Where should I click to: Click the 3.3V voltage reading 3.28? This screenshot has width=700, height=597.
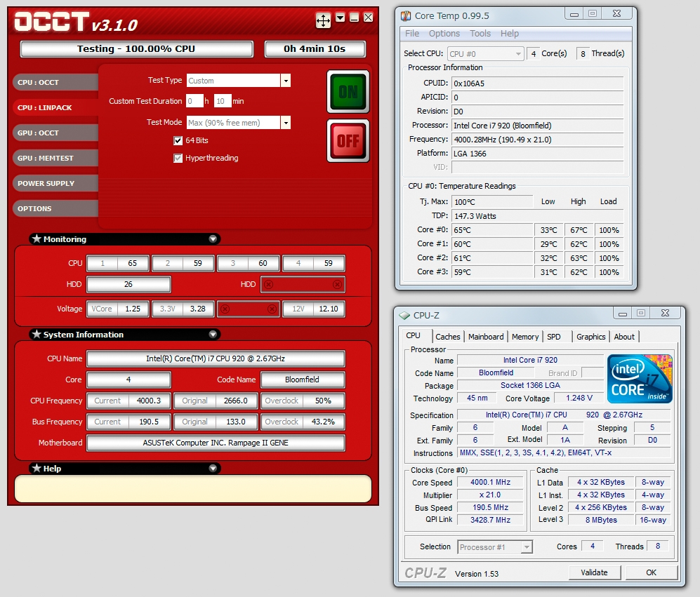183,309
